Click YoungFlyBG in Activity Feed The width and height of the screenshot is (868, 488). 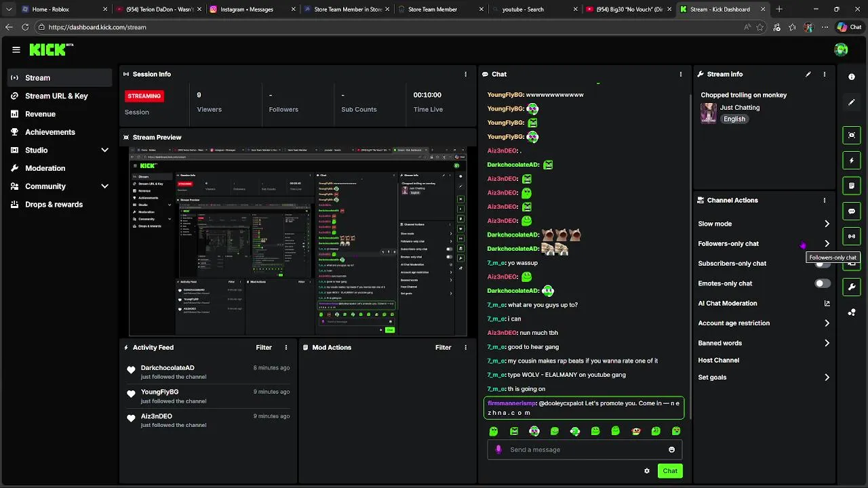pos(159,392)
